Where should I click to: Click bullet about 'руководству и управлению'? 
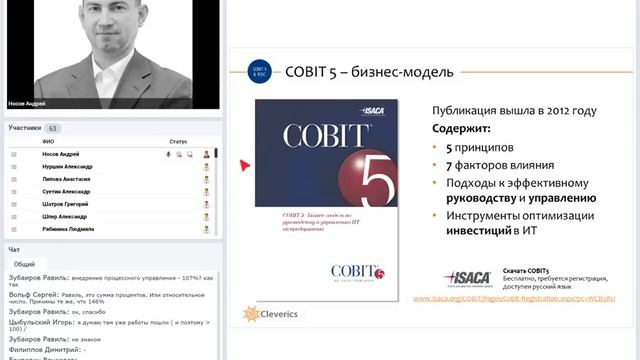coord(521,191)
